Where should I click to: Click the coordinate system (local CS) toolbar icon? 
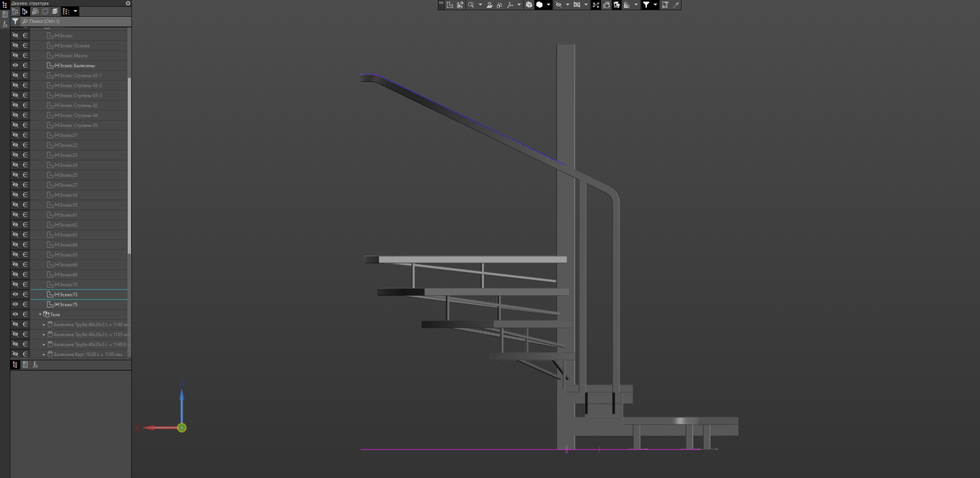click(449, 5)
